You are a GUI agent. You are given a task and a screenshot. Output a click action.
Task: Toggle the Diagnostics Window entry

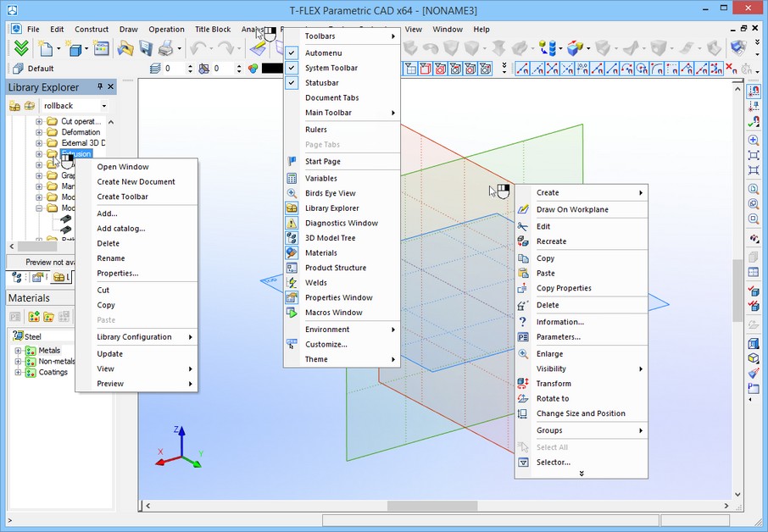point(342,223)
